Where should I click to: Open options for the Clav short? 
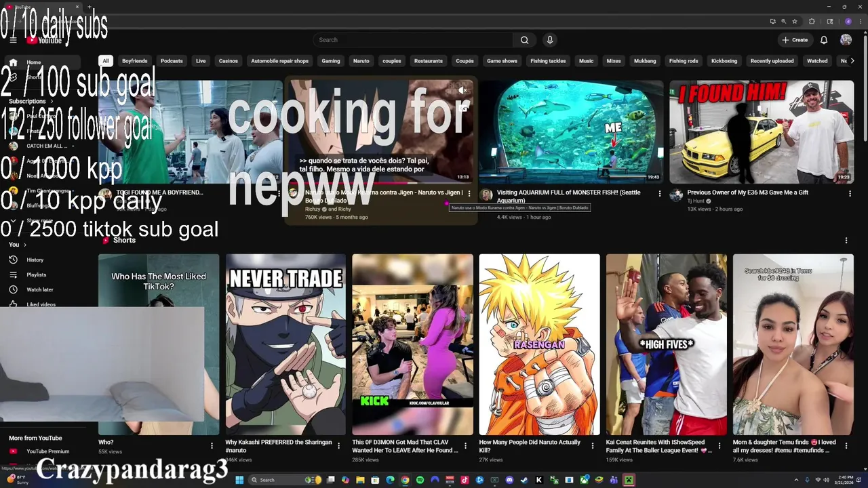coord(465,446)
